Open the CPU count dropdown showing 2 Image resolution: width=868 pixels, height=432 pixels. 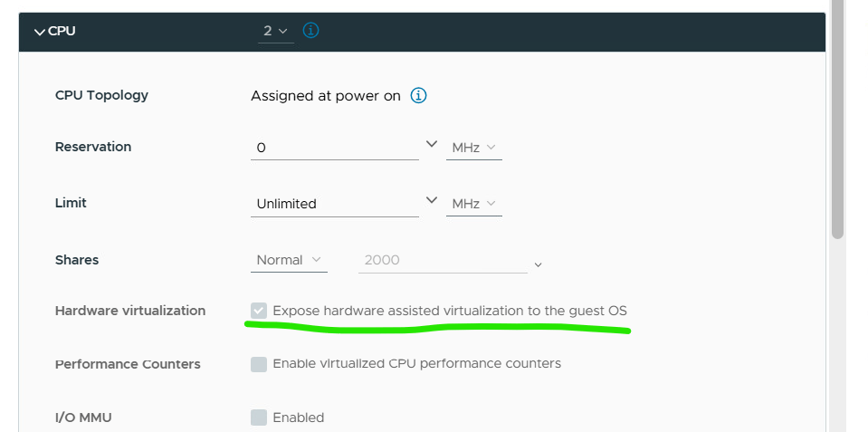275,31
